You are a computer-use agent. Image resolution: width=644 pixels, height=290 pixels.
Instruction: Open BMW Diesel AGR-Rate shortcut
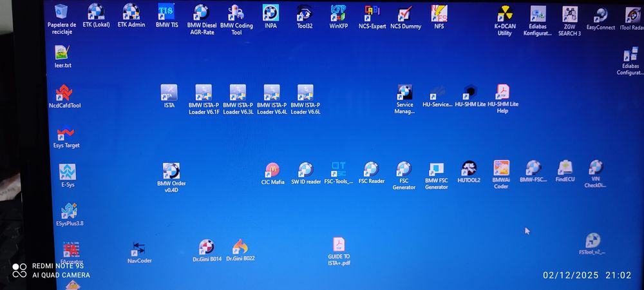click(202, 19)
